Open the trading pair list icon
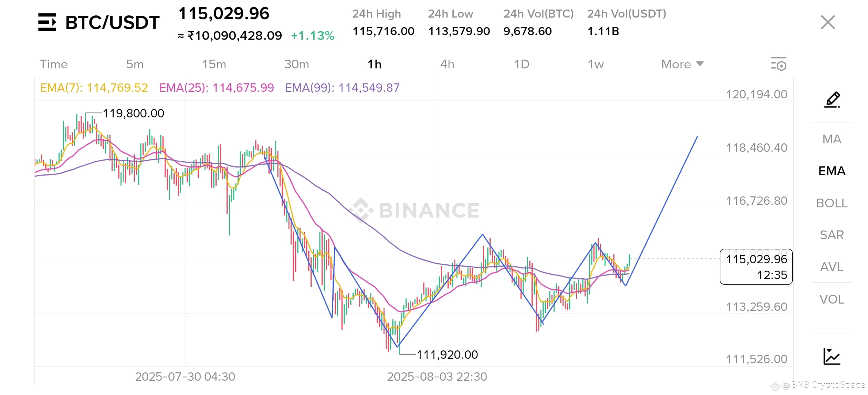Screen dimensions: 868x395 (47, 22)
